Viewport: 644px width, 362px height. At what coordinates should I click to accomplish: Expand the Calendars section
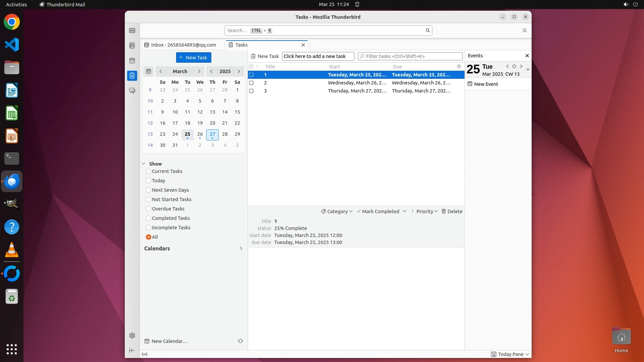[240, 248]
